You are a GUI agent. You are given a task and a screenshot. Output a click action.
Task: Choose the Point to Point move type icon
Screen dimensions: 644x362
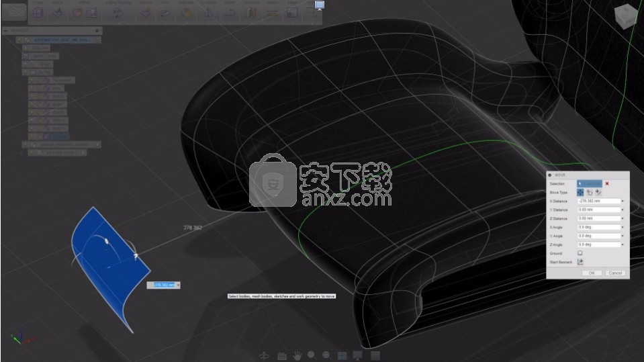pos(598,192)
